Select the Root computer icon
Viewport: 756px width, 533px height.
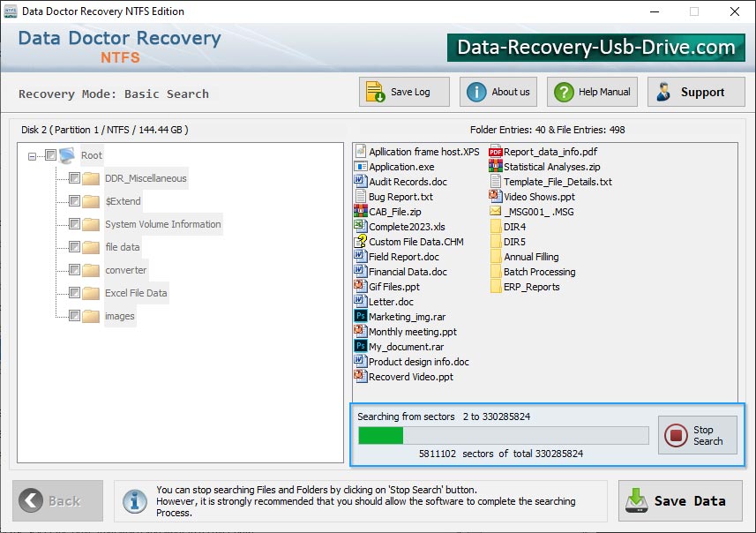coord(67,155)
